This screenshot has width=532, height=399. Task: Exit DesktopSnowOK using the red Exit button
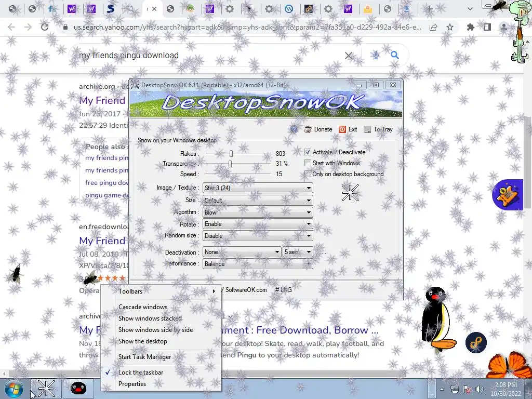pyautogui.click(x=348, y=129)
